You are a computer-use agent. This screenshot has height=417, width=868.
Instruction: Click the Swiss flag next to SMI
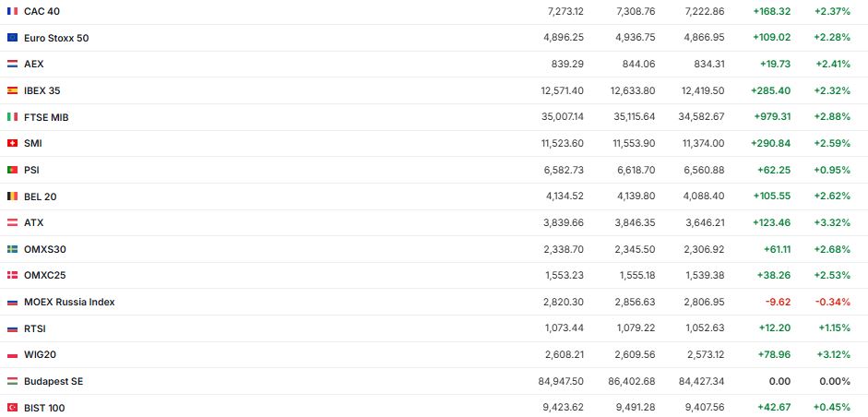point(12,143)
